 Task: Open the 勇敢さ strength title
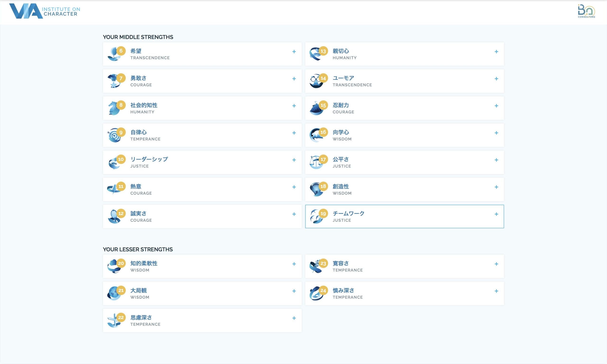(x=138, y=78)
